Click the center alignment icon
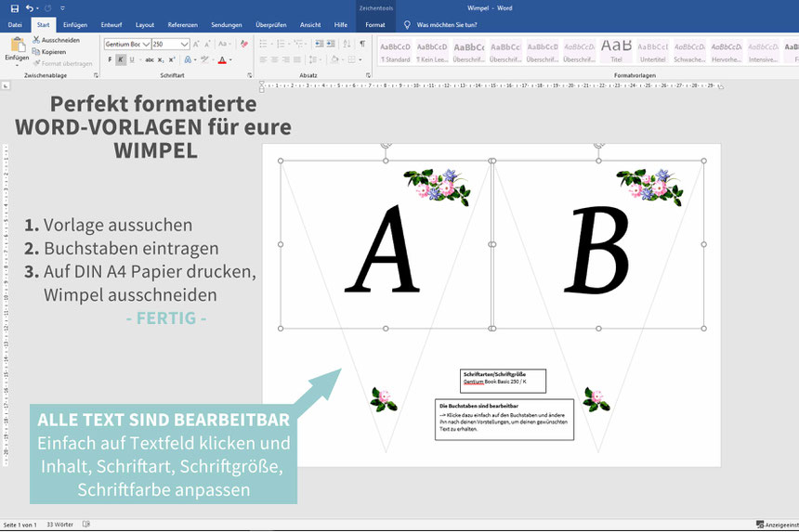This screenshot has width=799, height=532. pos(274,59)
